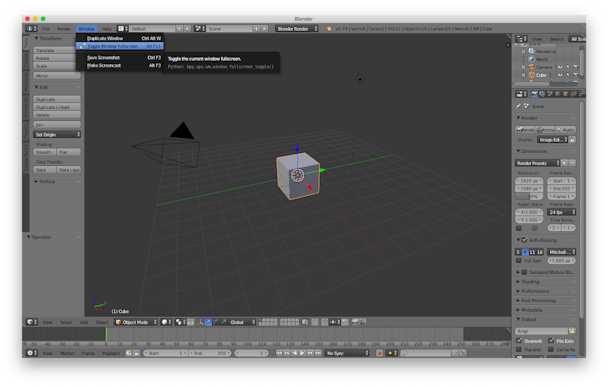Open the Object properties tab icon
This screenshot has width=608, height=387.
[565, 94]
